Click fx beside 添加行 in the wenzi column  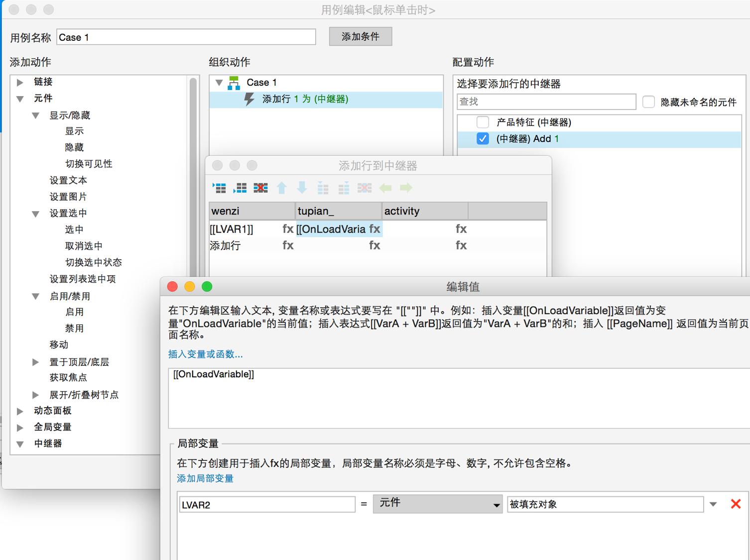(x=288, y=245)
